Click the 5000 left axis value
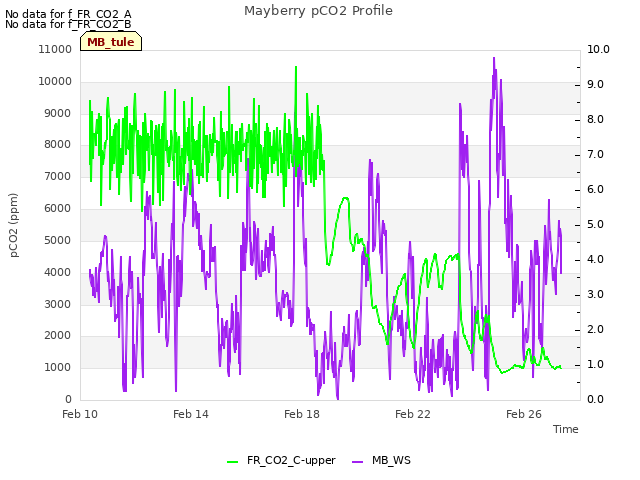This screenshot has width=640, height=480. click(58, 240)
